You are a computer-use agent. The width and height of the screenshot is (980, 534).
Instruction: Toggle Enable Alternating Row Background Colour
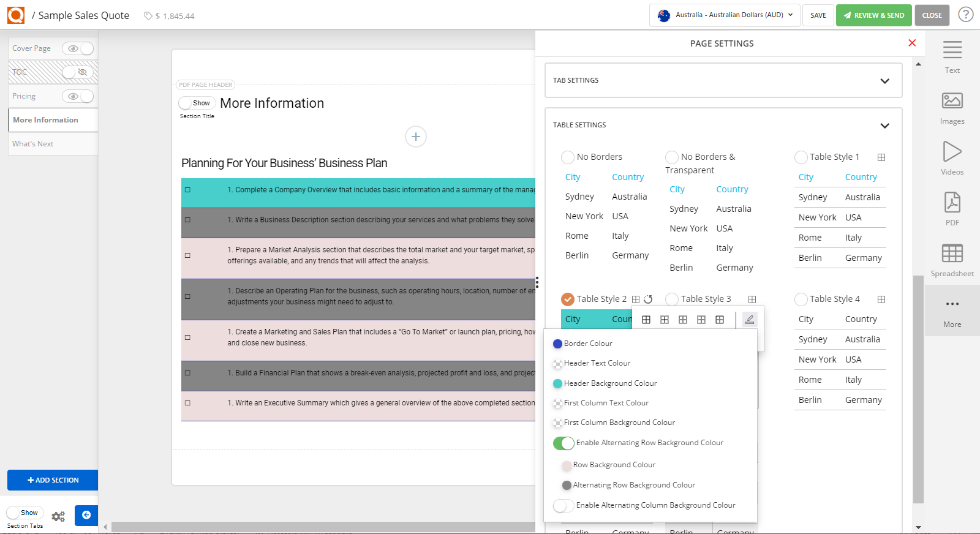[563, 443]
